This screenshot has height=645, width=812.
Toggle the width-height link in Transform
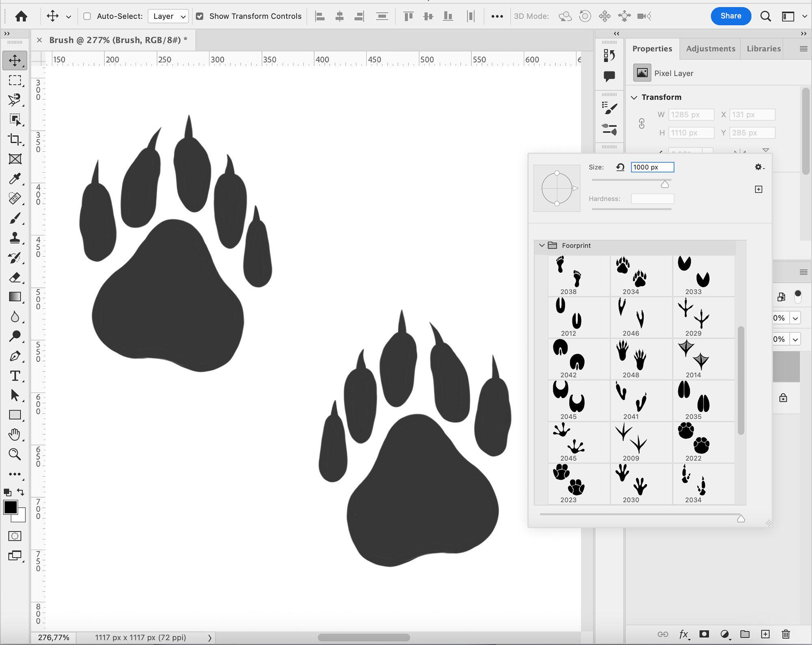point(641,124)
